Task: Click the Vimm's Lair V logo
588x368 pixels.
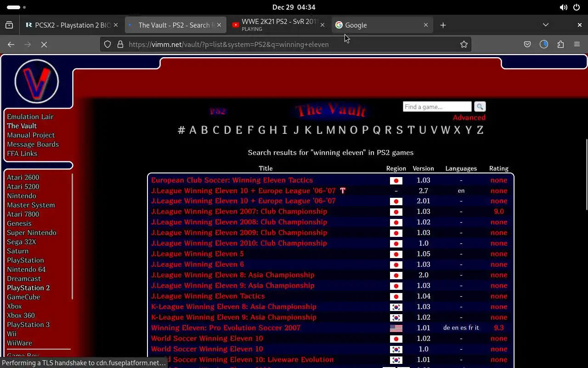Action: point(37,81)
